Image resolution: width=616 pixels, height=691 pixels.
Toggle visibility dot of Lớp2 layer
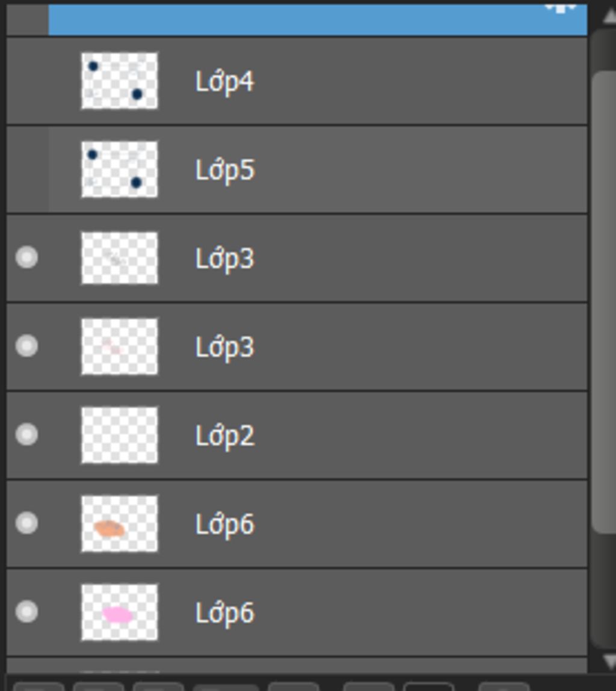point(26,435)
